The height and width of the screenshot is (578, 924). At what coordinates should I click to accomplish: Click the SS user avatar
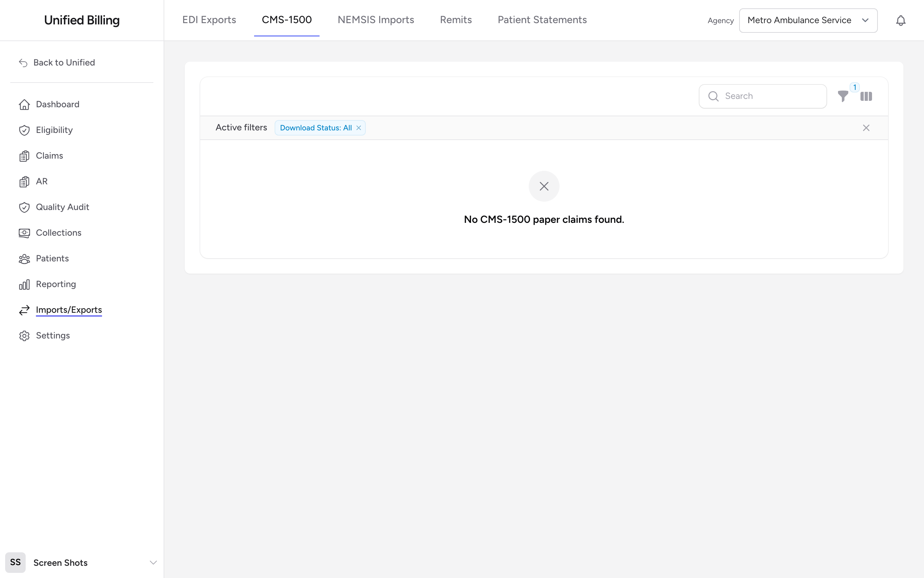15,562
